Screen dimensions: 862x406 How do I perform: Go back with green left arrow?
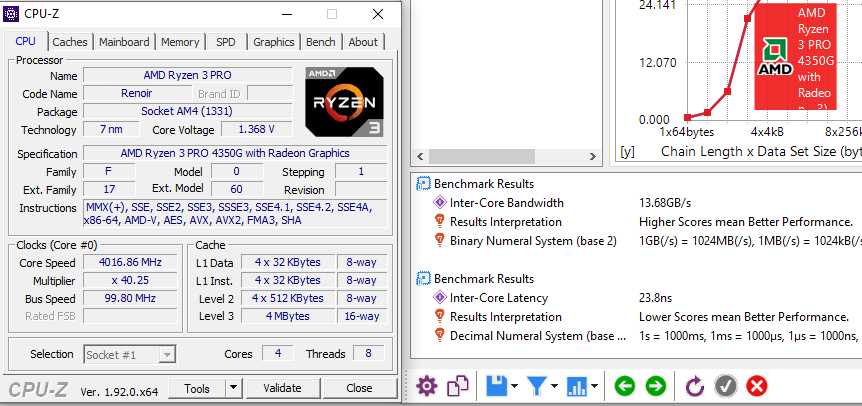click(624, 385)
